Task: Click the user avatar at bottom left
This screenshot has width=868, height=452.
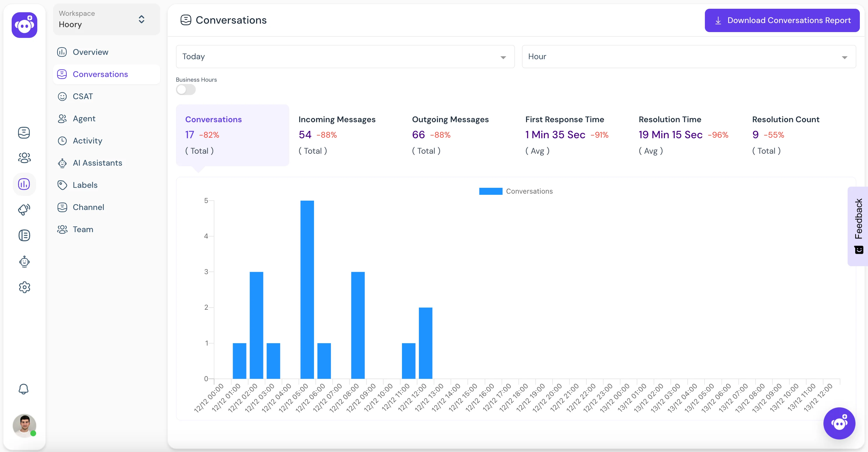Action: (x=25, y=425)
